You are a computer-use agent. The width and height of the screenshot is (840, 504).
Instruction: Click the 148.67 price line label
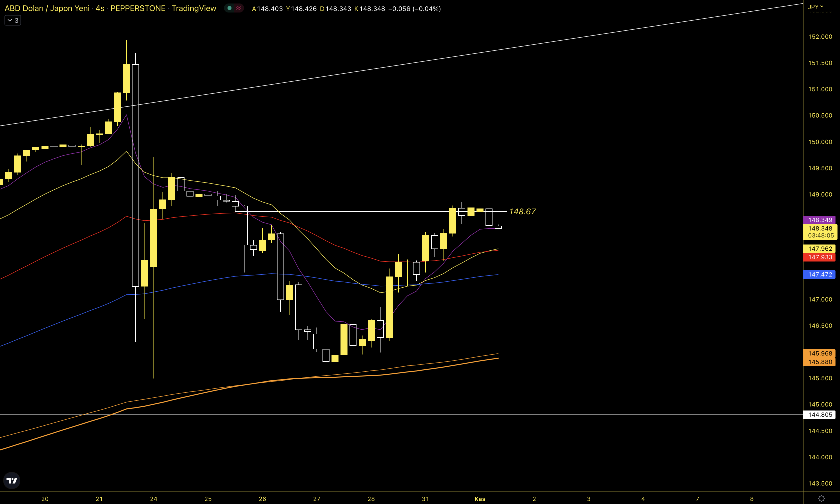pos(522,211)
